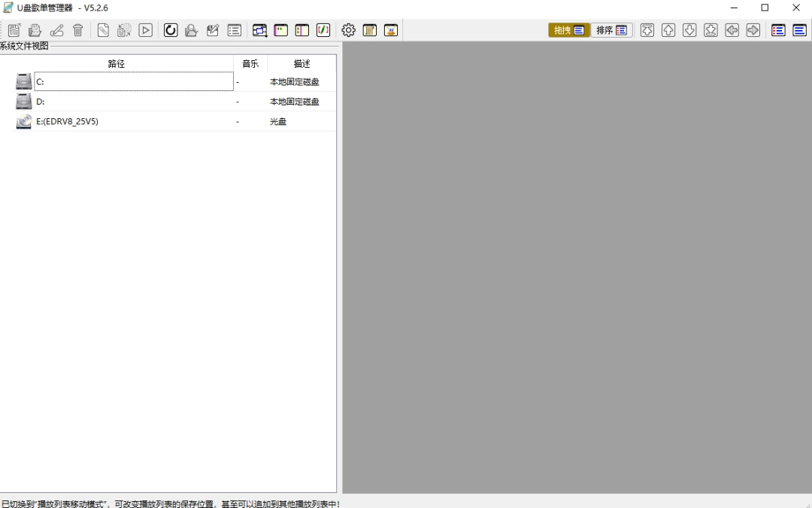Click the move up arrow icon
The image size is (812, 508).
[668, 30]
